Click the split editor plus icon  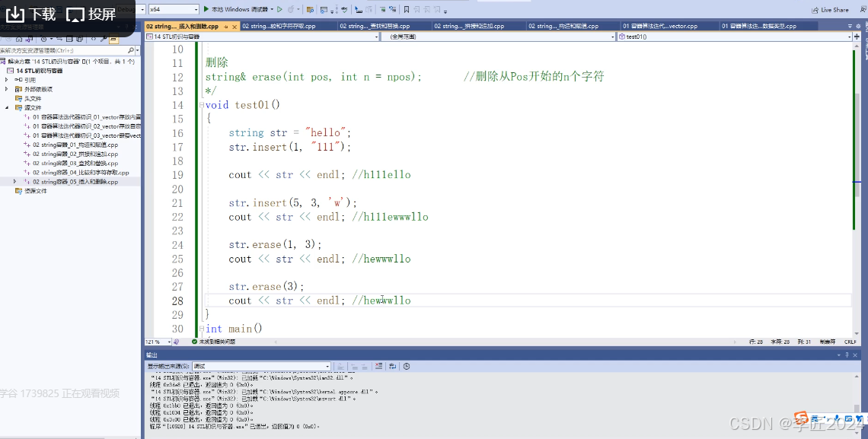(857, 37)
